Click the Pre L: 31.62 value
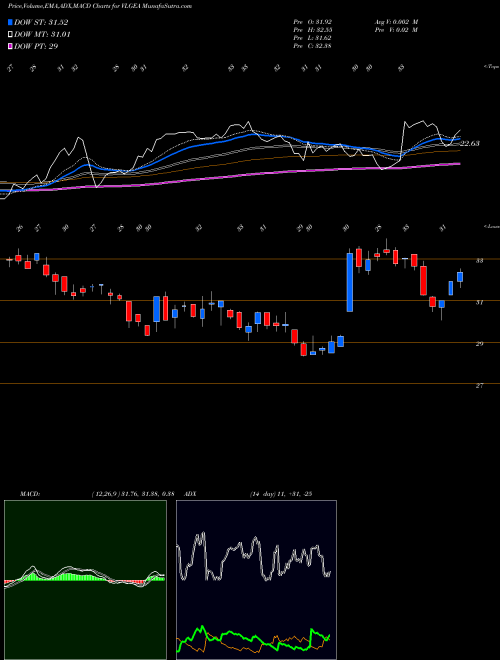Screen dimensions: 500x660 [313, 38]
